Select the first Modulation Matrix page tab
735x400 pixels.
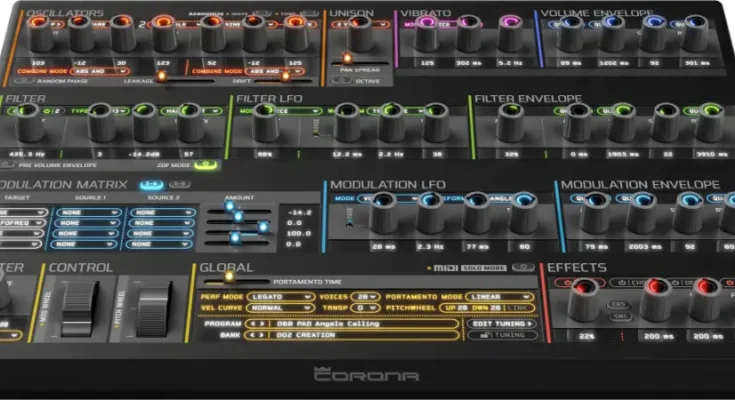click(x=150, y=185)
